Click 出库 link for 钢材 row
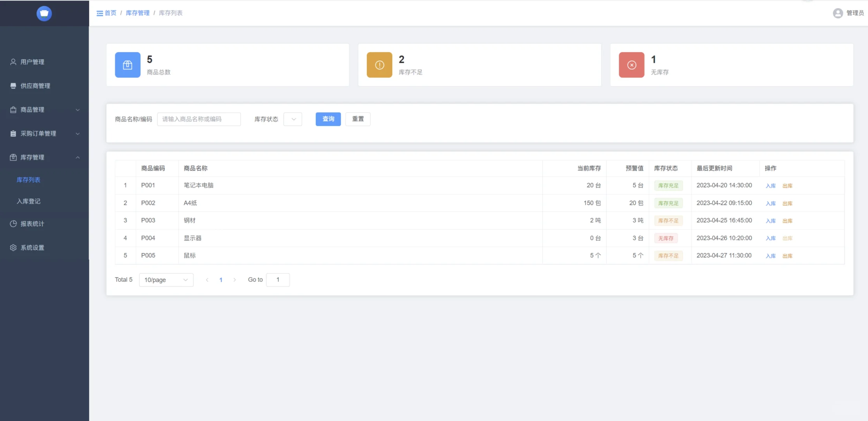This screenshot has height=421, width=868. tap(787, 221)
